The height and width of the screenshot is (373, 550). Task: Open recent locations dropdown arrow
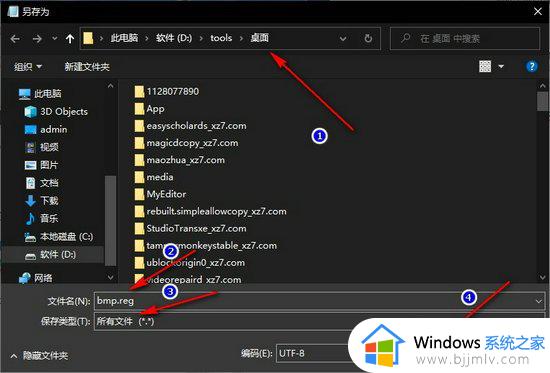pos(54,38)
